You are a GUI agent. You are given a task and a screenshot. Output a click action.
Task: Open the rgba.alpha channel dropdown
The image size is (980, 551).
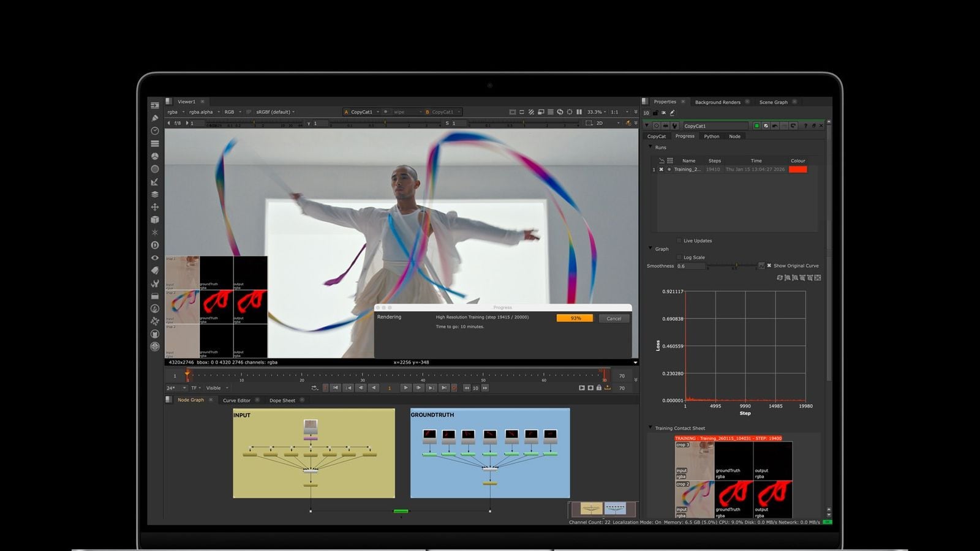pyautogui.click(x=204, y=112)
